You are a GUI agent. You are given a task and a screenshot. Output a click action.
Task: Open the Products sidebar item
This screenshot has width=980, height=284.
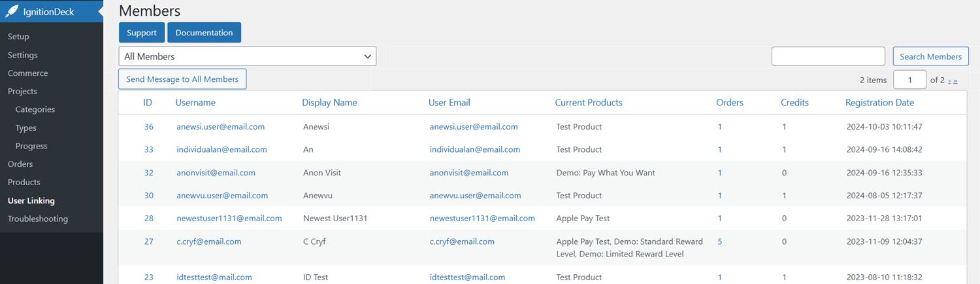pos(24,182)
